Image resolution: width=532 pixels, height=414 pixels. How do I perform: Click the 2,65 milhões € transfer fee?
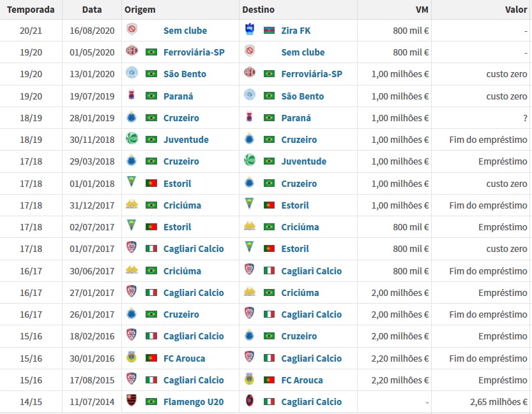tap(498, 401)
